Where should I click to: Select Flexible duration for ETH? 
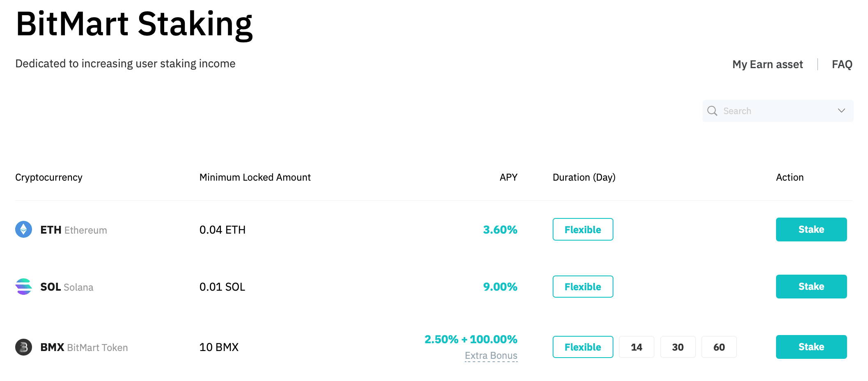[x=583, y=230]
